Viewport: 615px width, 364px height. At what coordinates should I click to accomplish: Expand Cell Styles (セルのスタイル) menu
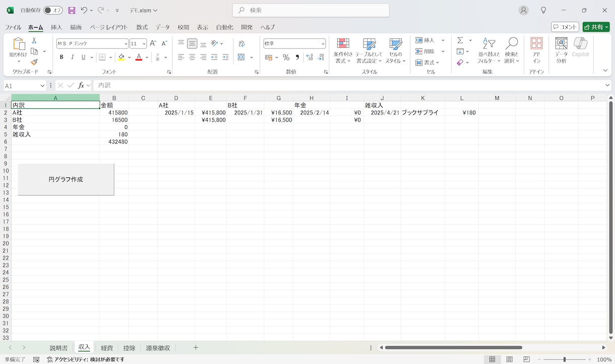point(396,50)
